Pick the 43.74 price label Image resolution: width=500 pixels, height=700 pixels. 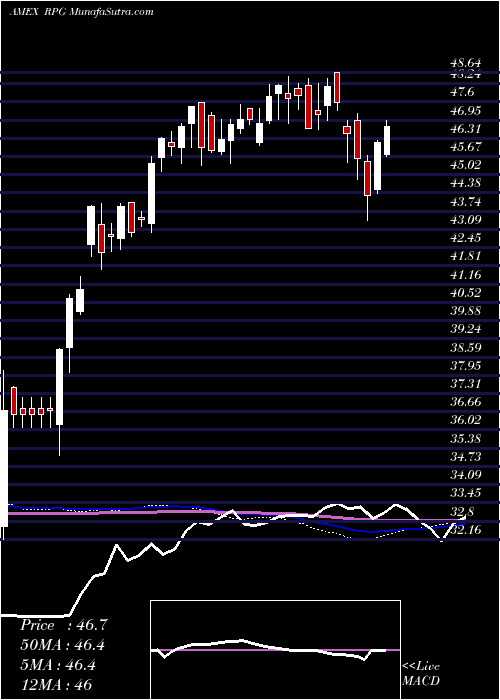pos(465,201)
